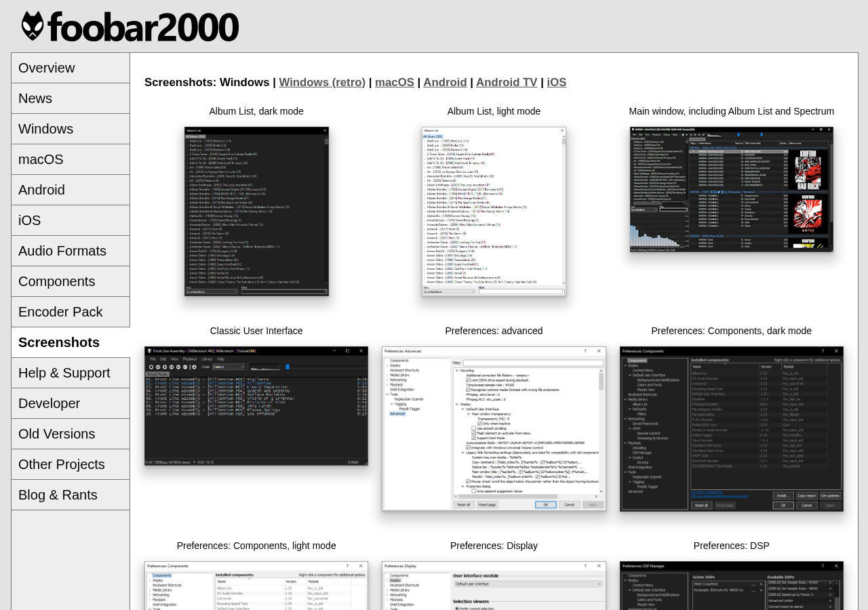Switch to Windows (retro) screenshots link
This screenshot has width=868, height=610.
tap(322, 82)
